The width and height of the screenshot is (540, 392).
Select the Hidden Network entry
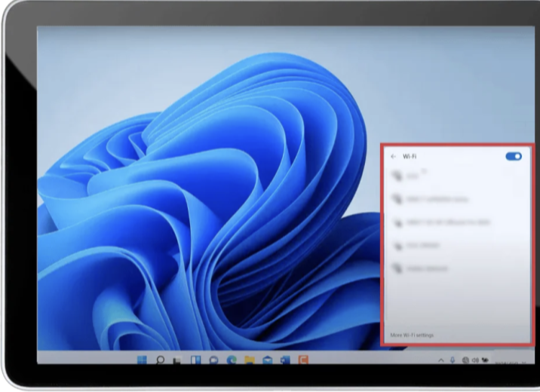coord(456,268)
